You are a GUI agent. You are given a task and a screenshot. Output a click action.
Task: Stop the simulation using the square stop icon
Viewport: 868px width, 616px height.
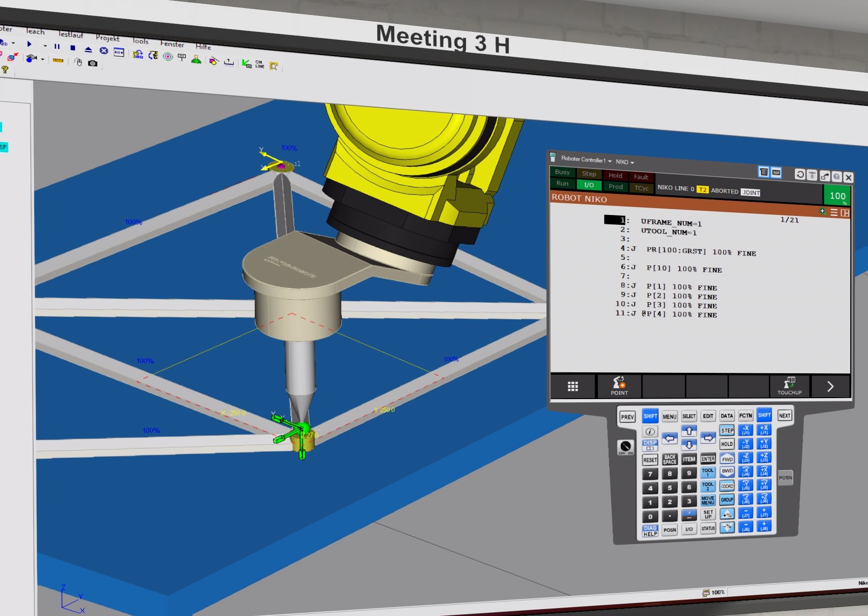(x=73, y=48)
